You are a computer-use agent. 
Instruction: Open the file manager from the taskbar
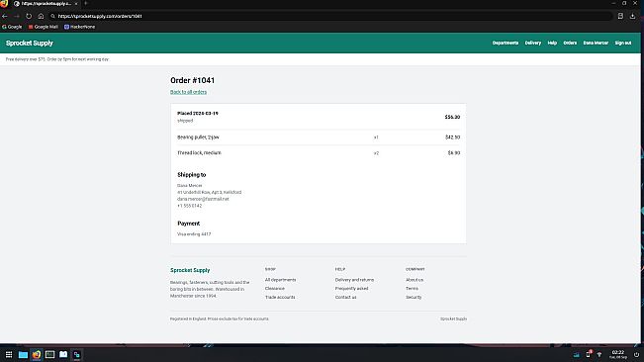tap(23, 355)
